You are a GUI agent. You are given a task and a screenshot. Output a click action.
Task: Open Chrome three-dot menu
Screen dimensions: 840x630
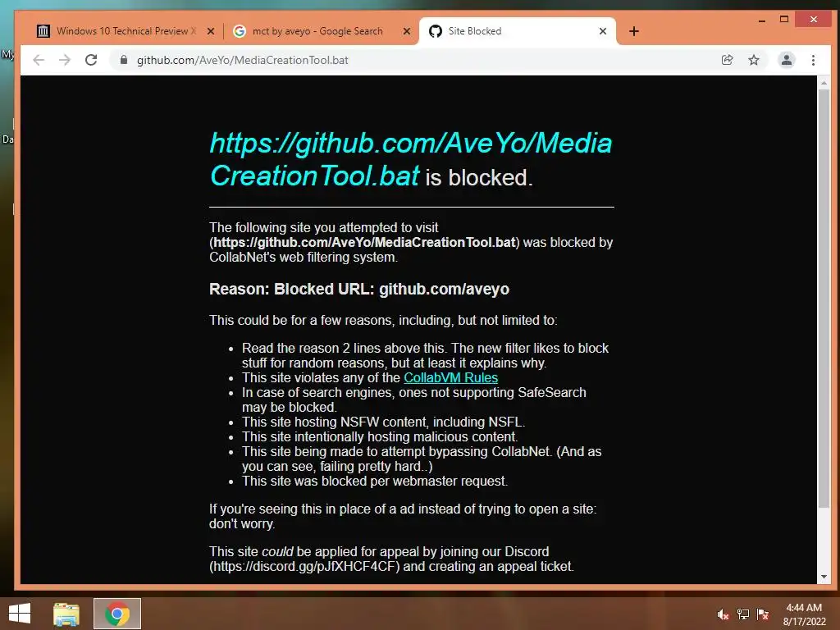click(x=813, y=60)
